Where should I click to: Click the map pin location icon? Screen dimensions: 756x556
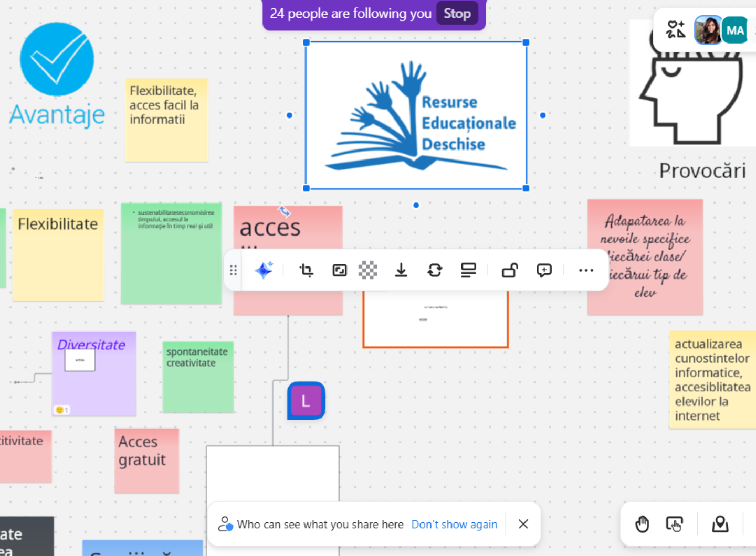click(720, 524)
